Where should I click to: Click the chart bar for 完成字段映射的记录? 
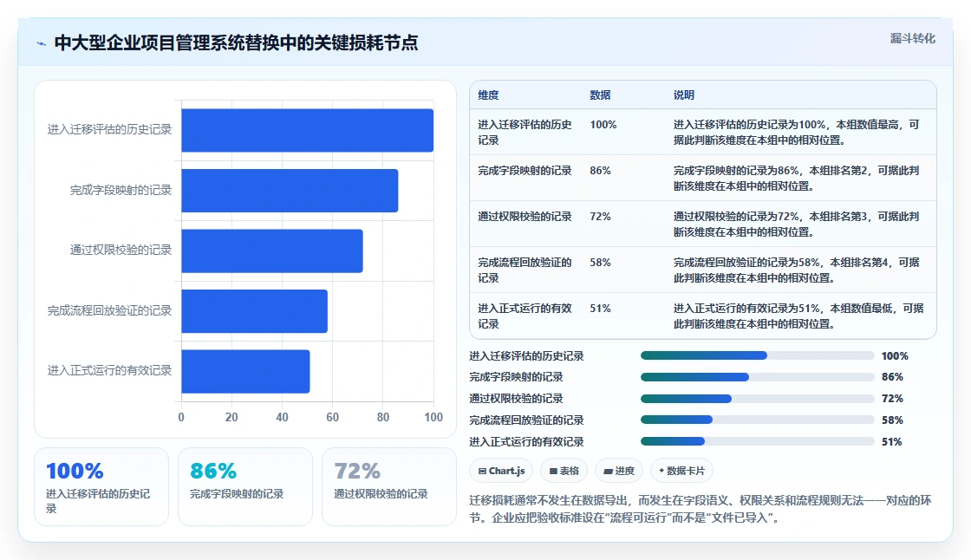[290, 190]
